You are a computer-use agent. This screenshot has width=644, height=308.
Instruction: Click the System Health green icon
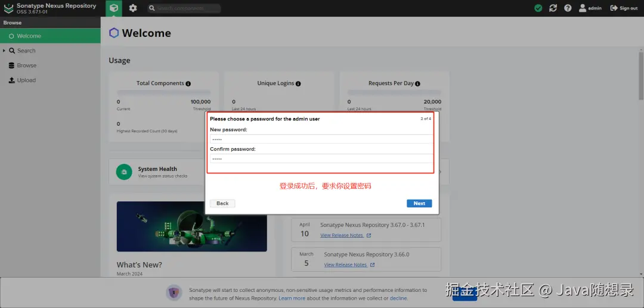(125, 172)
